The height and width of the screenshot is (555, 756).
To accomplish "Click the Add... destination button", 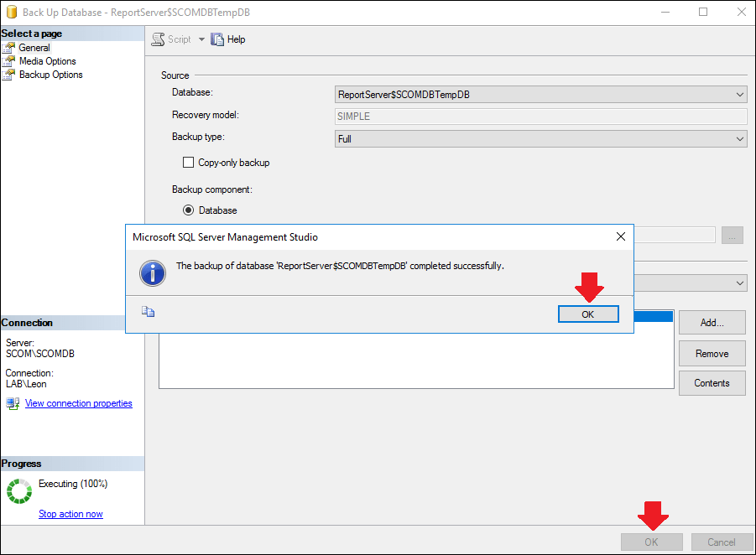I will click(712, 323).
